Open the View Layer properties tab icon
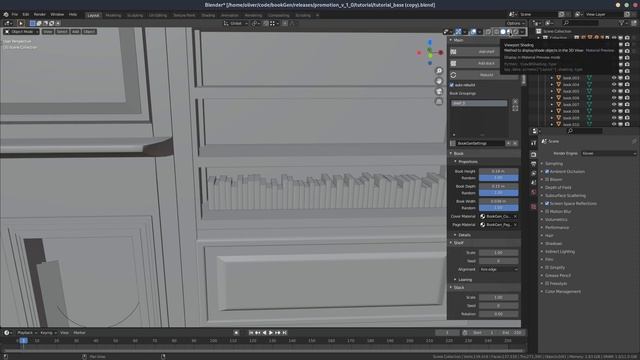The width and height of the screenshot is (640, 360). coord(533,173)
